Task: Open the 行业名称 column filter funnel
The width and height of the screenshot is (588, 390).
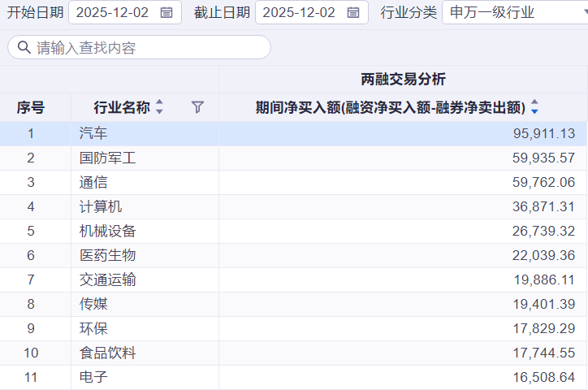Action: coord(197,107)
